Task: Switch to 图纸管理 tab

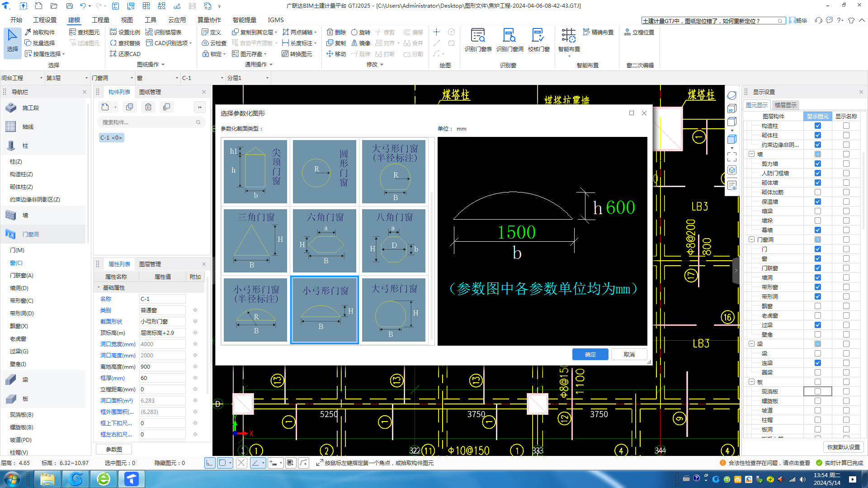Action: pos(150,92)
